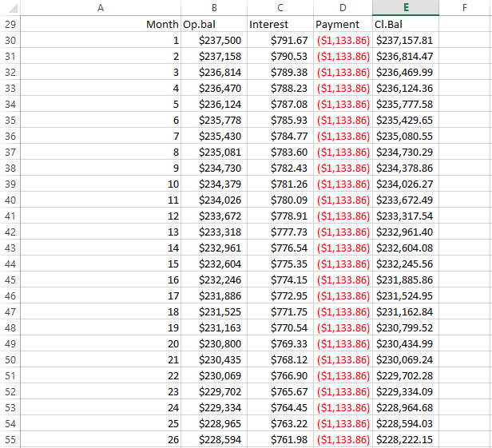The width and height of the screenshot is (492, 448).
Task: Select interest cell $768.12
Action: pyautogui.click(x=280, y=359)
